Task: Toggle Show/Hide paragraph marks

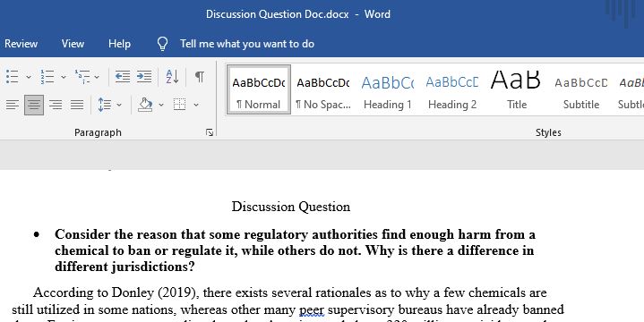Action: click(199, 77)
